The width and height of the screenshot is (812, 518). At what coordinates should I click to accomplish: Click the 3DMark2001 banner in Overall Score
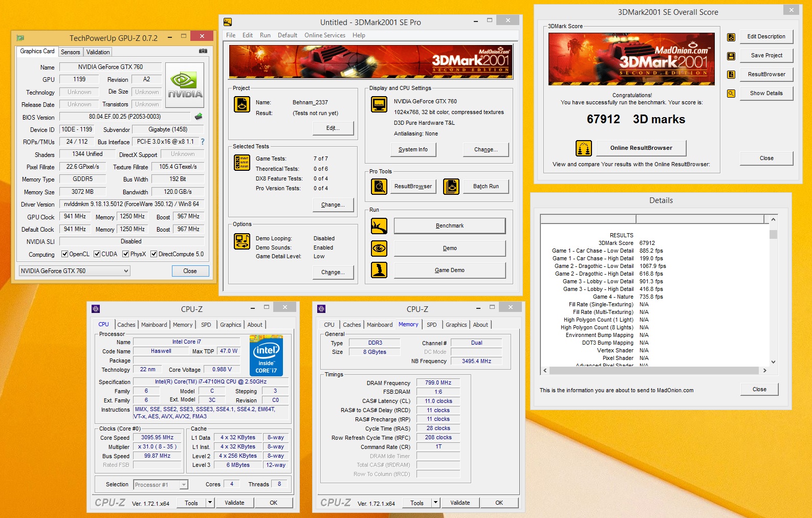[631, 59]
